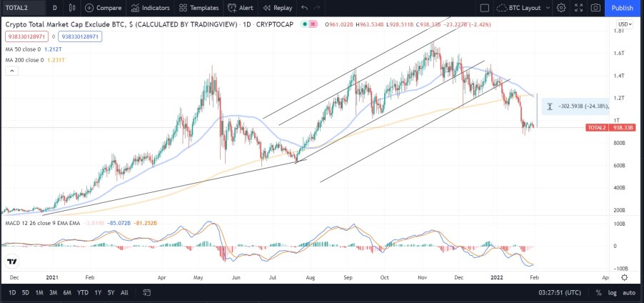Select the MA 50 close indicator legend
644x303 pixels.
coord(23,49)
